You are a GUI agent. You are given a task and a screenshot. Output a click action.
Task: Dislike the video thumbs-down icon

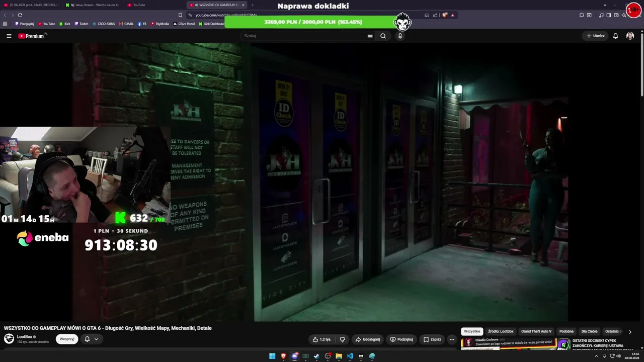pos(343,339)
